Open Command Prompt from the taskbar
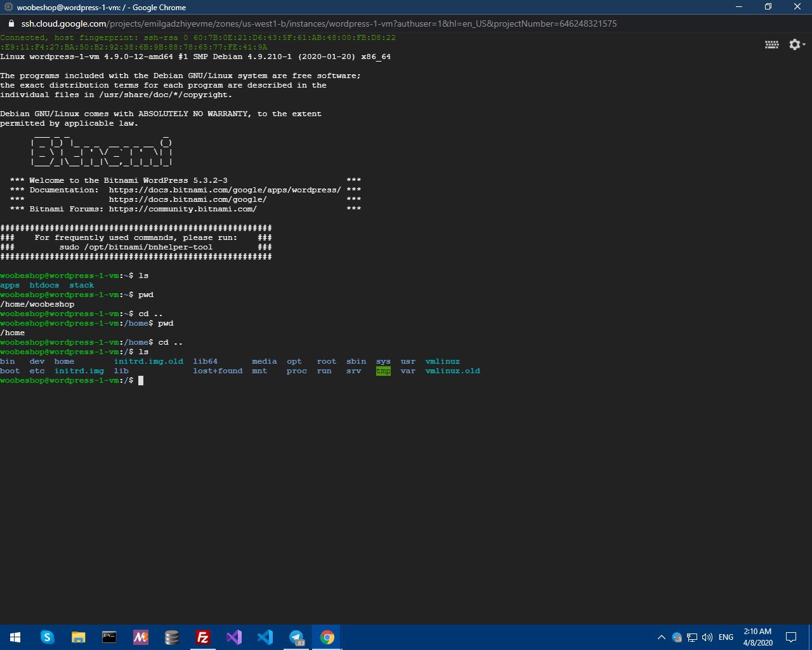Screen dimensions: 812x650 (109, 637)
